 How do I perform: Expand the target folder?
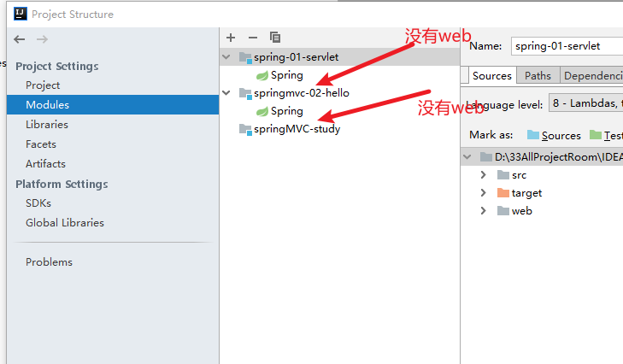pyautogui.click(x=483, y=193)
